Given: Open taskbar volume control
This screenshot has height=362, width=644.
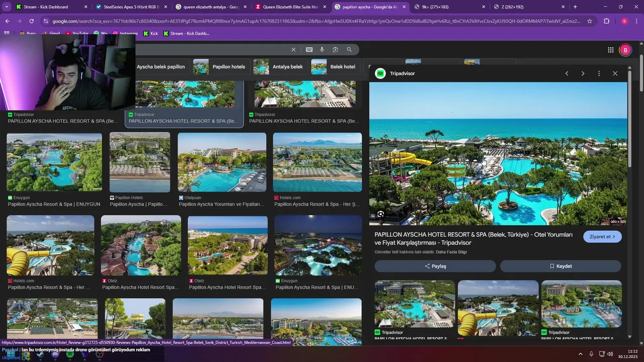Looking at the screenshot, I should point(610,354).
